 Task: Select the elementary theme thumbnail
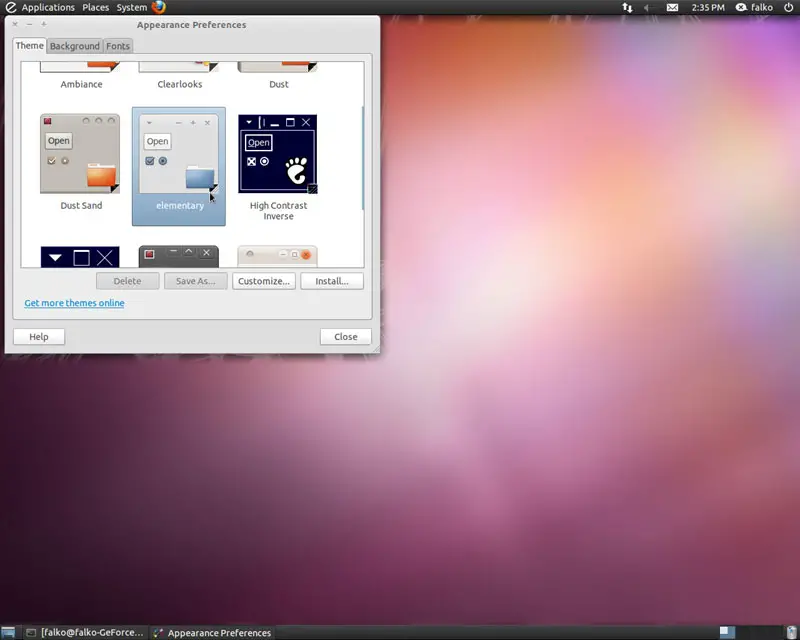coord(179,154)
